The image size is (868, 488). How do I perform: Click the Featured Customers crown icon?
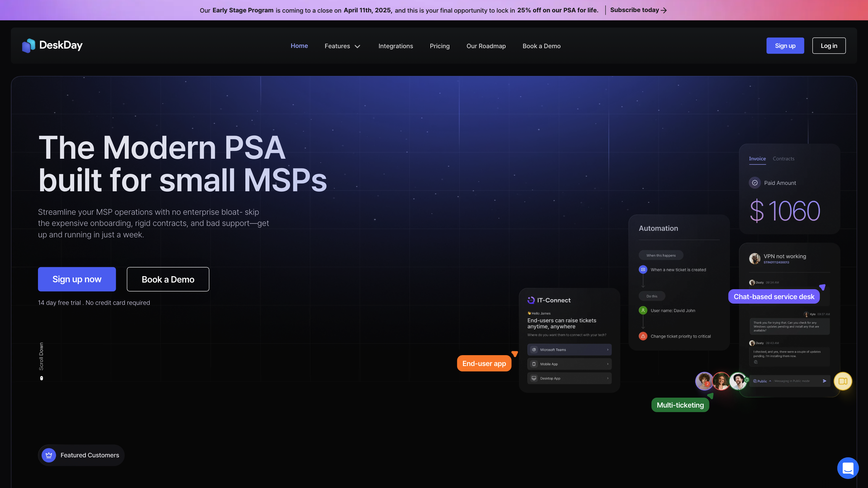click(x=49, y=455)
